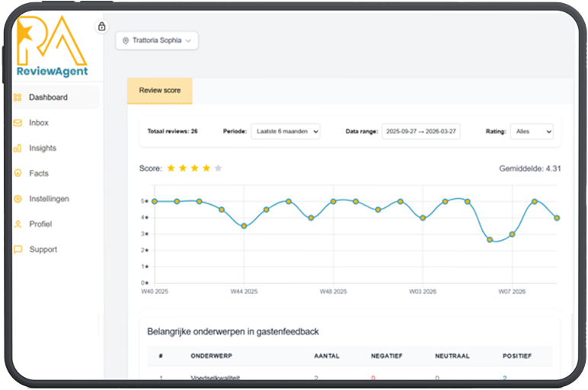The image size is (588, 390).
Task: Click the POSITIEF column header
Action: coord(517,356)
